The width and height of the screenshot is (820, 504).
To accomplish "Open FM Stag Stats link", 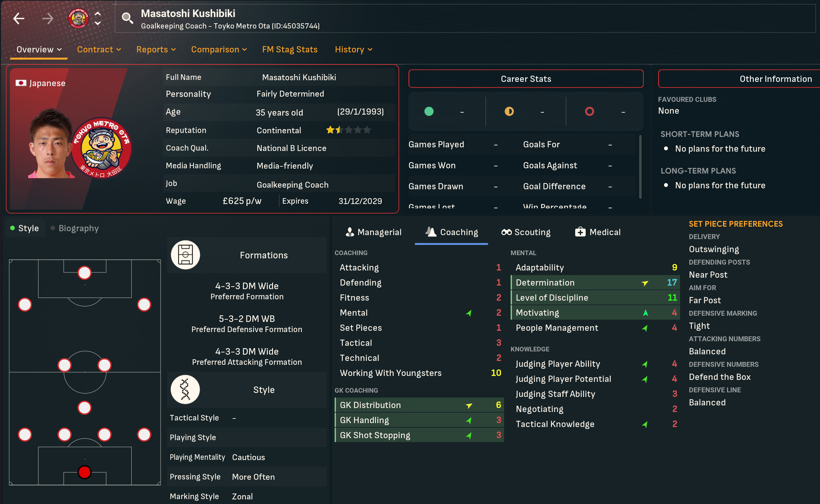I will click(x=290, y=49).
